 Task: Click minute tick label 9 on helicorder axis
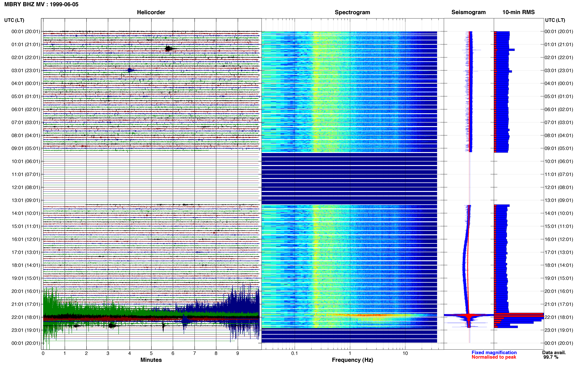click(238, 353)
